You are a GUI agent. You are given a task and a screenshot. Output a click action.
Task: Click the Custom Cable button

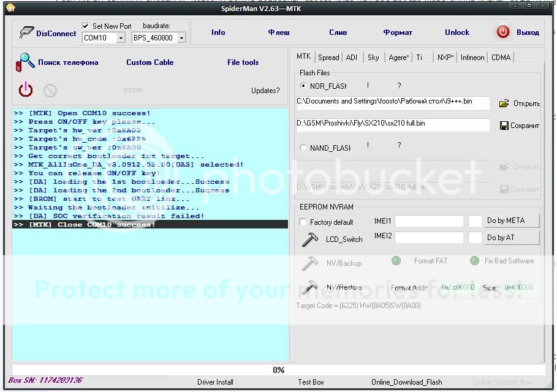pyautogui.click(x=150, y=62)
